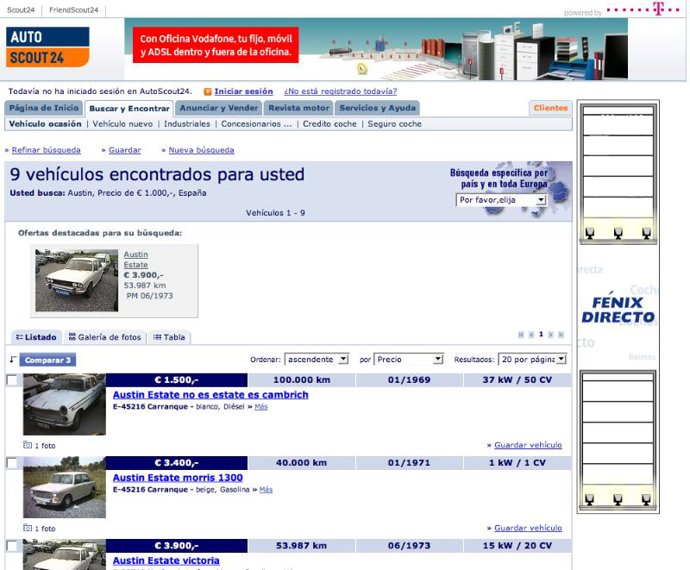Click the '01/1971' registration date
This screenshot has width=690, height=570.
[x=409, y=463]
